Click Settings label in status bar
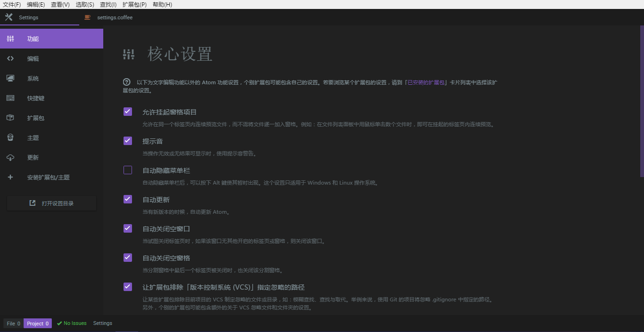The width and height of the screenshot is (644, 332). click(x=103, y=324)
